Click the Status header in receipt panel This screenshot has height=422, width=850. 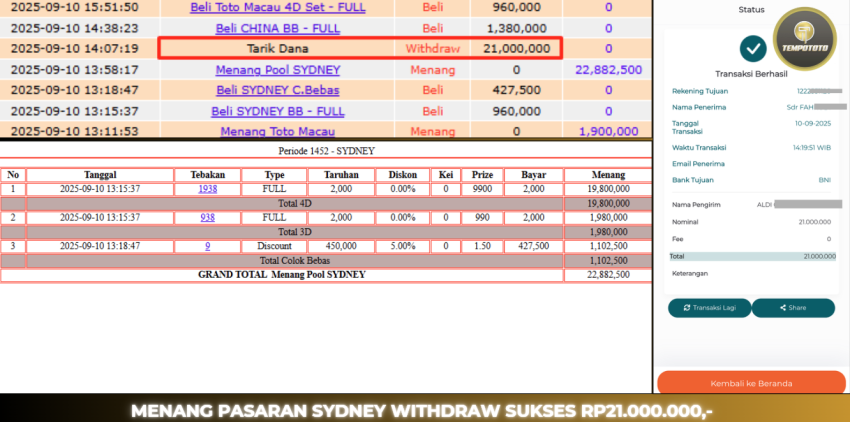coord(751,10)
